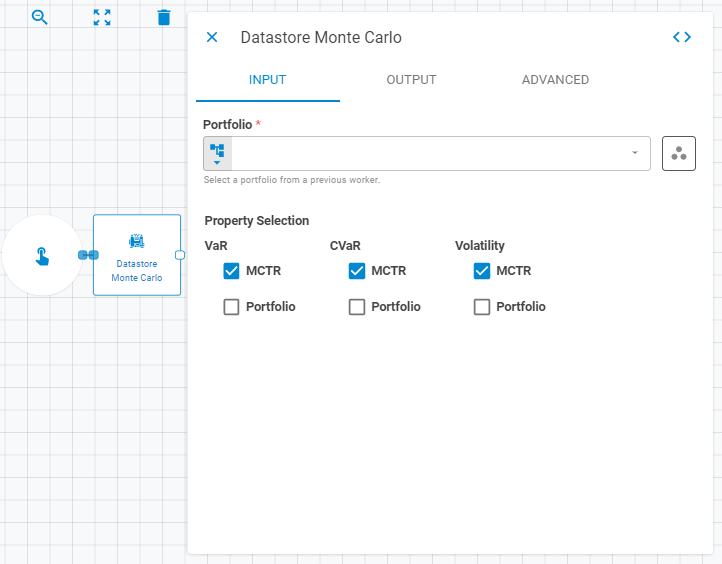The width and height of the screenshot is (722, 564).
Task: Tick the Volatility Portfolio checkbox
Action: pyautogui.click(x=482, y=307)
